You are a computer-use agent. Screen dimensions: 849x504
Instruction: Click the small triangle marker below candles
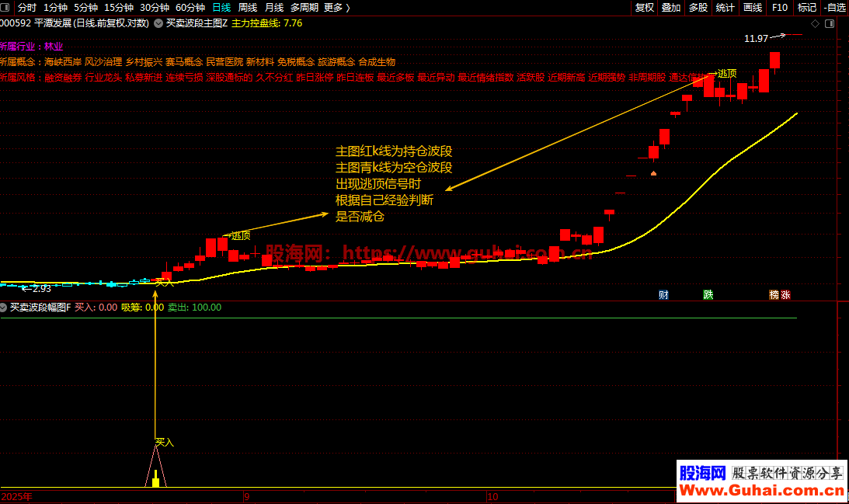654,172
